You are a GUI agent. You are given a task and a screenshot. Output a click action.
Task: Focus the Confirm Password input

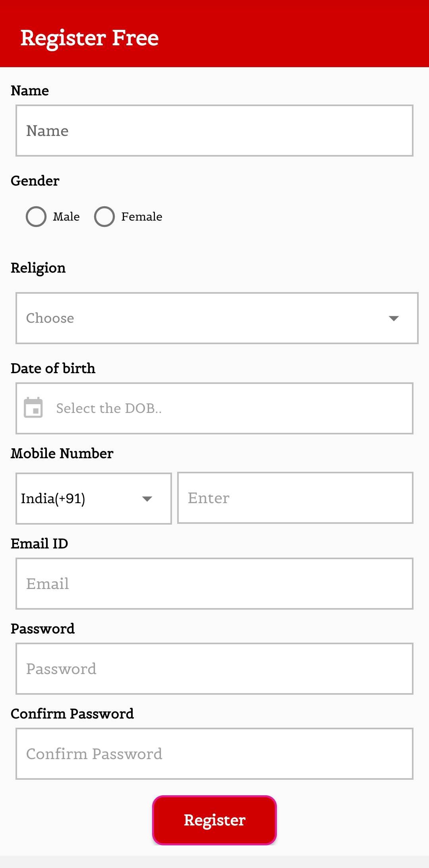[214, 754]
